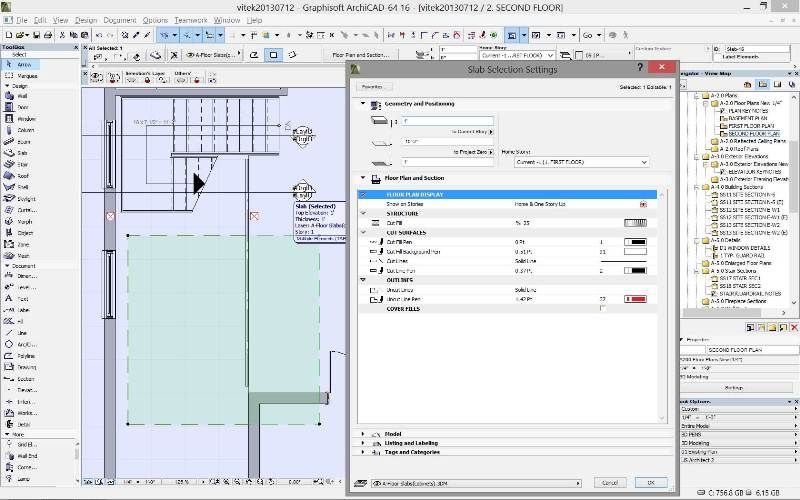Click the Cancel button

tap(609, 483)
